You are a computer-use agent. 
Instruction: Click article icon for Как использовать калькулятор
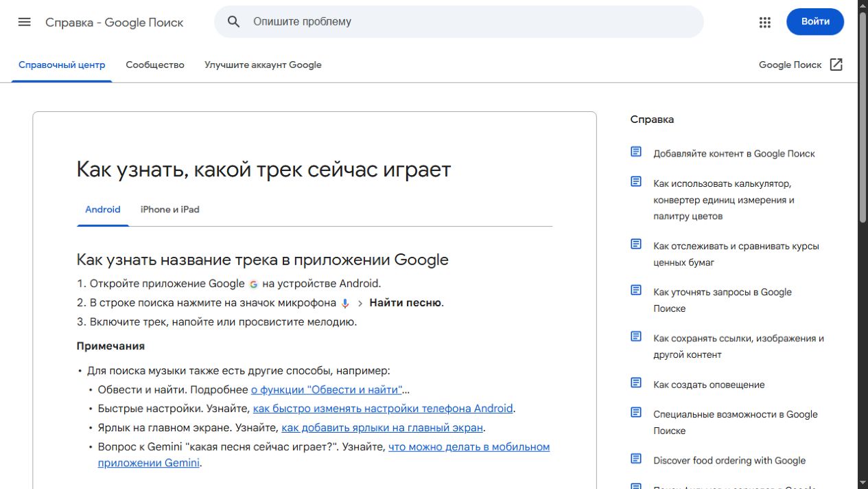636,182
